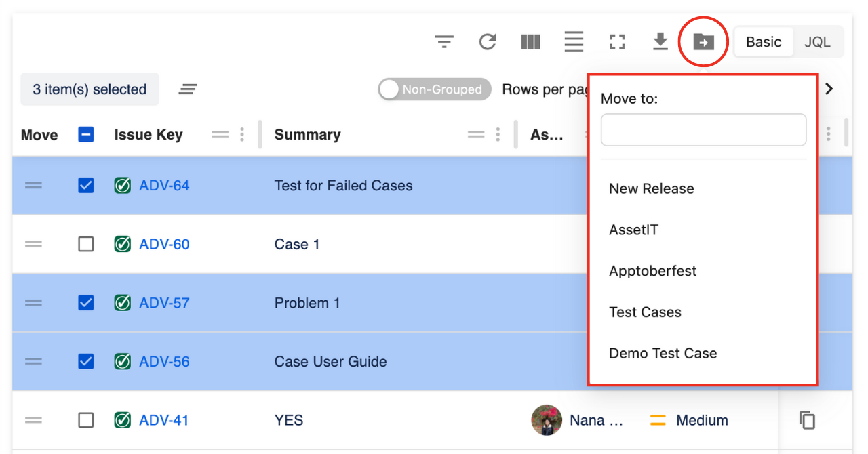This screenshot has height=454, width=868.
Task: Click the copy icon in ADV-41 row
Action: pyautogui.click(x=807, y=420)
